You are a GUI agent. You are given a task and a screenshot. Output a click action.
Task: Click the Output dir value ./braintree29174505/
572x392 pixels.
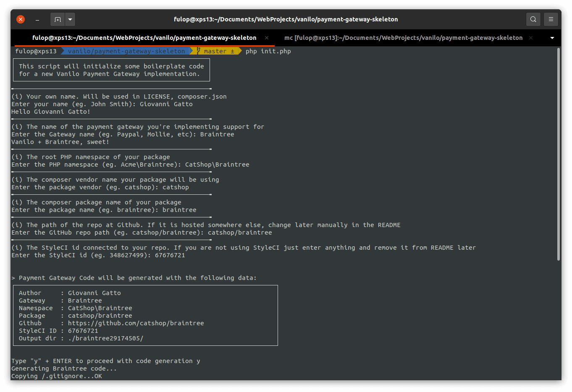106,338
